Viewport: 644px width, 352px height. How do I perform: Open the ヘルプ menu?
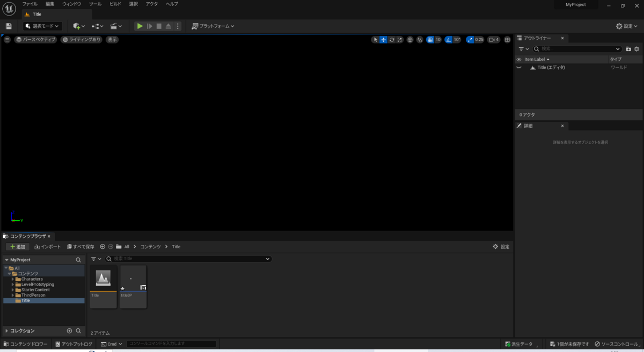pyautogui.click(x=172, y=4)
